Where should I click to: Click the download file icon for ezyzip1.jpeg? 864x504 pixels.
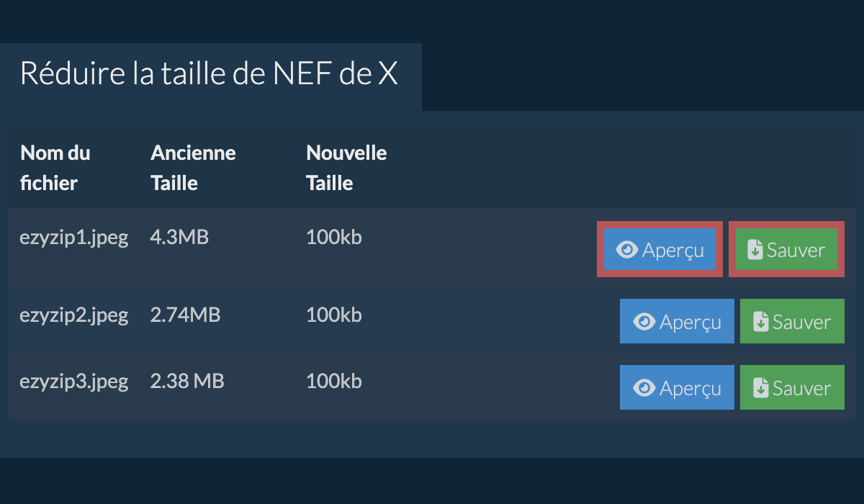pyautogui.click(x=755, y=250)
